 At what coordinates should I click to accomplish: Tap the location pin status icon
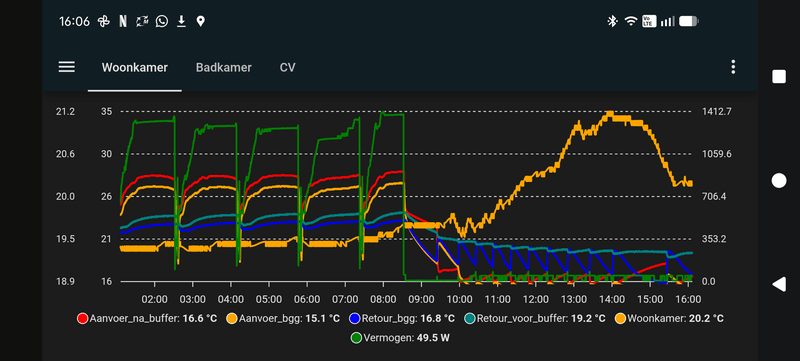coord(201,21)
